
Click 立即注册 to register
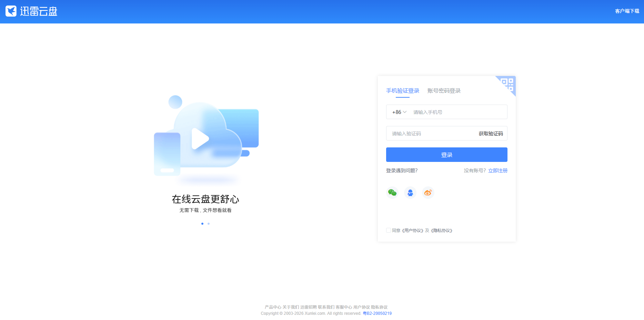[x=498, y=171]
